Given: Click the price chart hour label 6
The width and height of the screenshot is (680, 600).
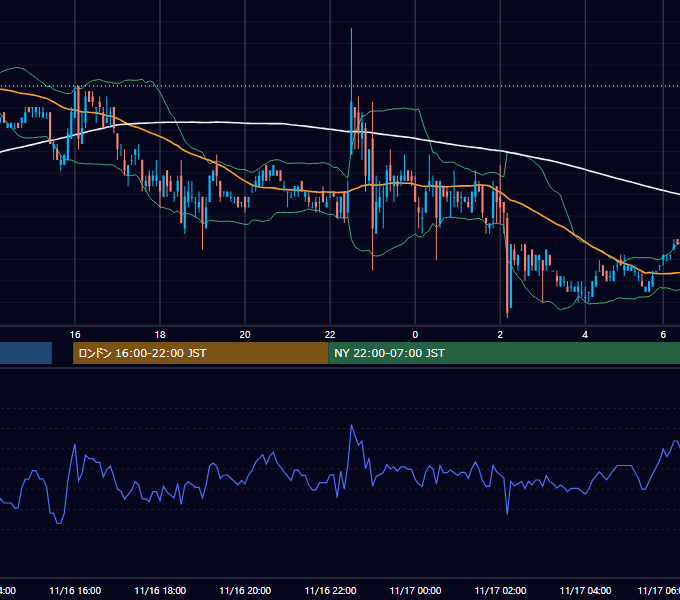Looking at the screenshot, I should point(663,334).
